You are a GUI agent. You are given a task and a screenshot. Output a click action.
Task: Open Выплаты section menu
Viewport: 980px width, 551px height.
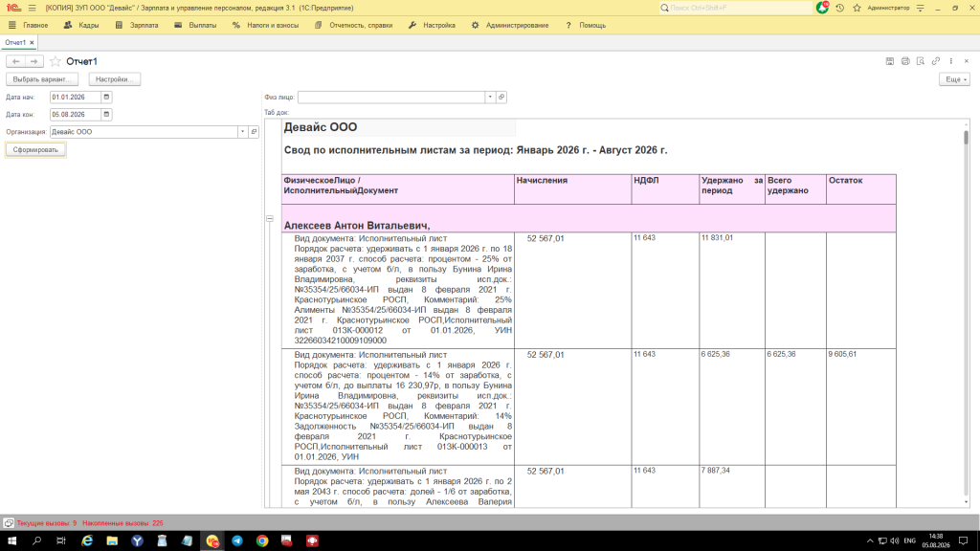[x=195, y=26]
